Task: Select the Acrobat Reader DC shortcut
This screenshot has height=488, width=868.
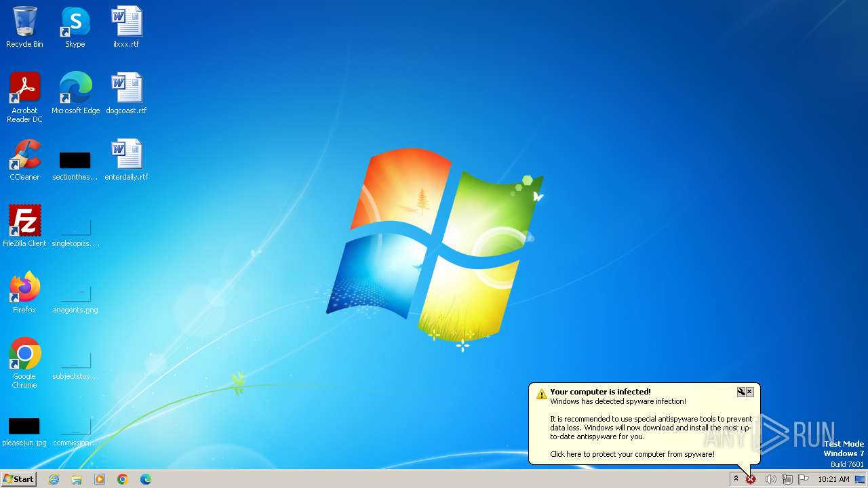Action: tap(24, 98)
